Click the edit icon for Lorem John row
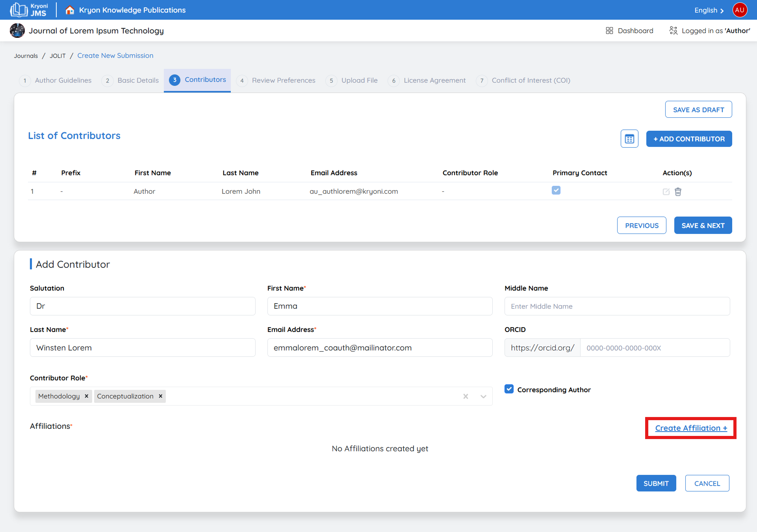The width and height of the screenshot is (757, 532). point(666,192)
